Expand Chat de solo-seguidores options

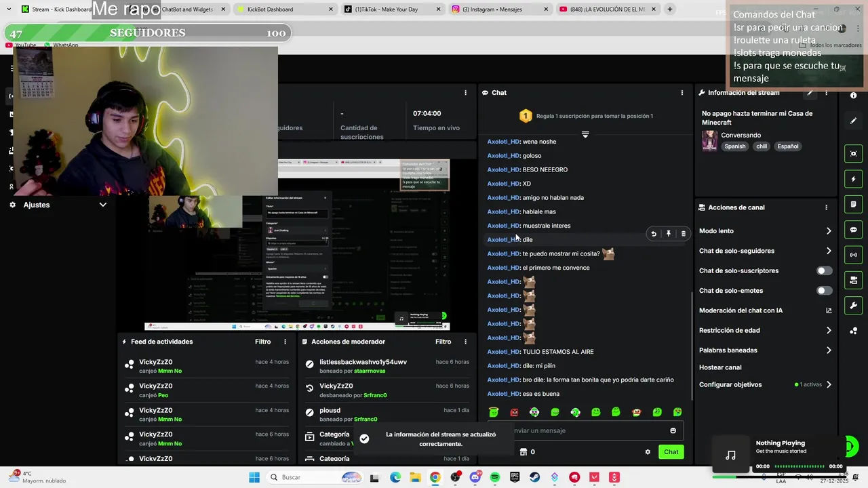829,251
